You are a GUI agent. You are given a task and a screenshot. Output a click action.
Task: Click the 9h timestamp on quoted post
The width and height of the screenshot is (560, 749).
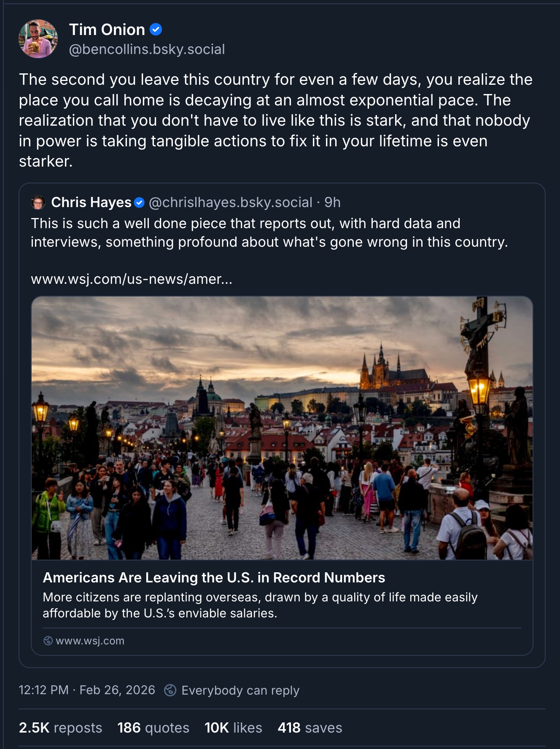[332, 202]
